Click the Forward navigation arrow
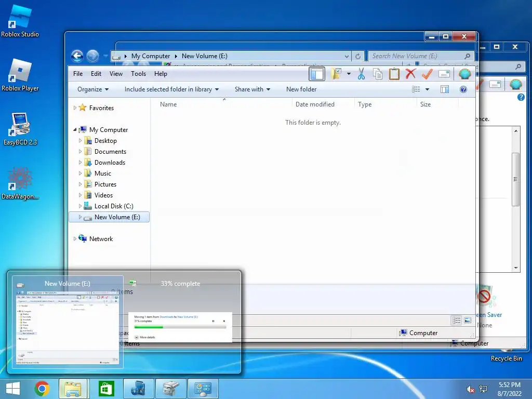 tap(92, 56)
